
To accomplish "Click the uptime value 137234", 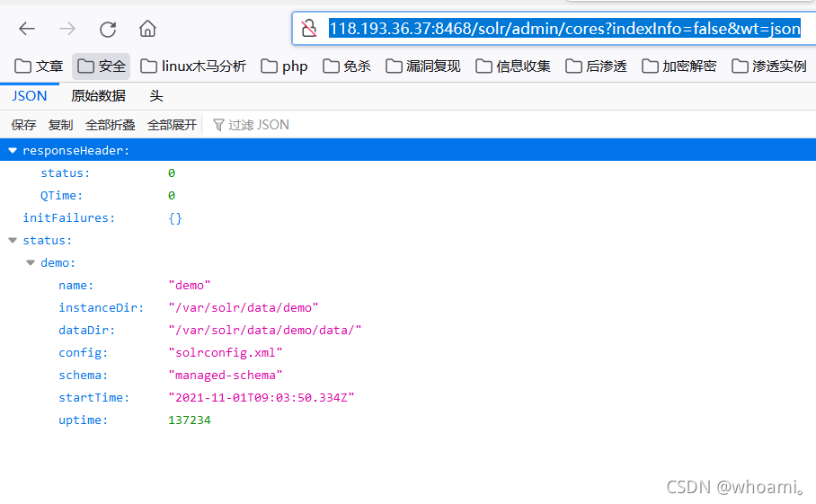I will pos(190,420).
